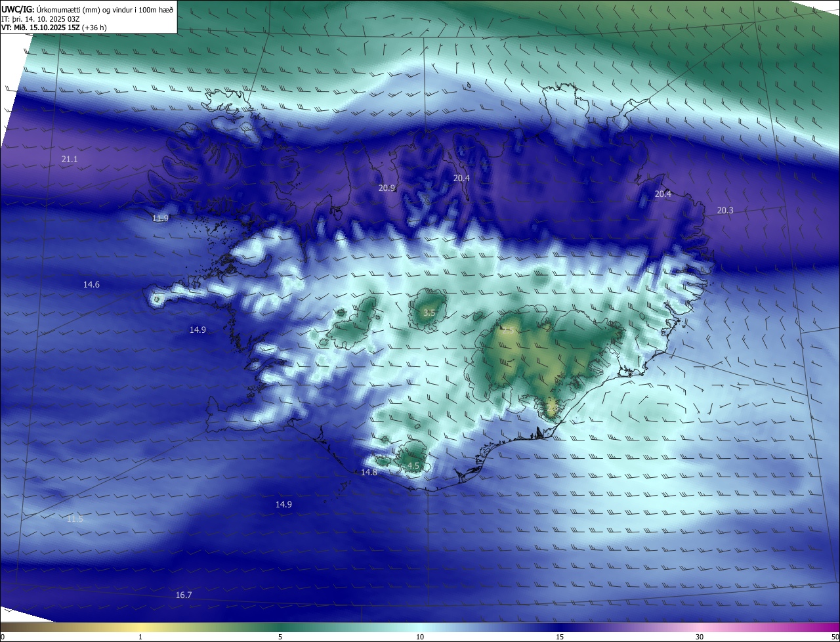Viewport: 840px width, 642px height.
Task: Click the 11.9 value label
Action: coord(160,219)
